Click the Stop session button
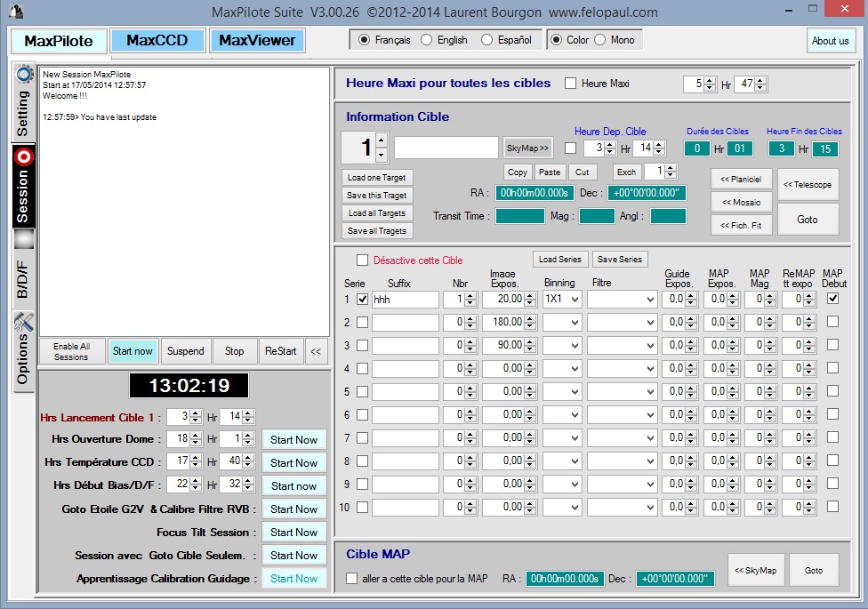The width and height of the screenshot is (868, 609). 234,351
